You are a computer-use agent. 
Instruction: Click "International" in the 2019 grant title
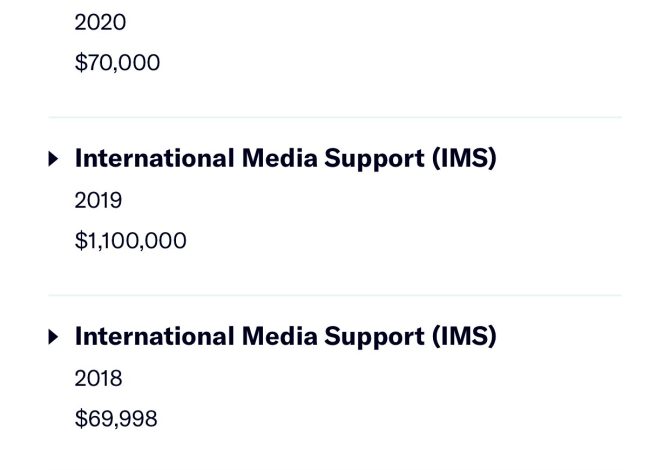[x=155, y=158]
